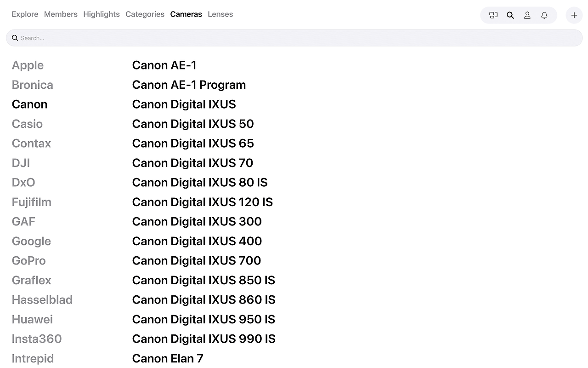Switch to the Categories tab
588x368 pixels.
click(145, 14)
